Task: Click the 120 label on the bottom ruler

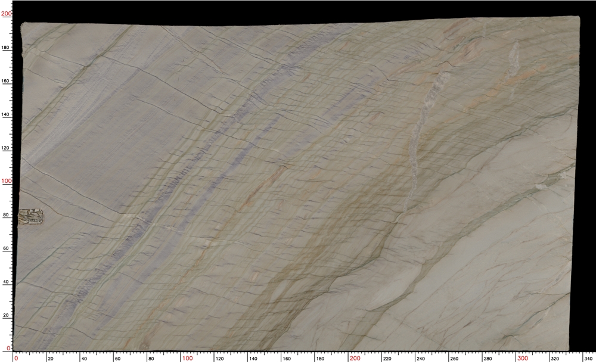Action: 220,358
